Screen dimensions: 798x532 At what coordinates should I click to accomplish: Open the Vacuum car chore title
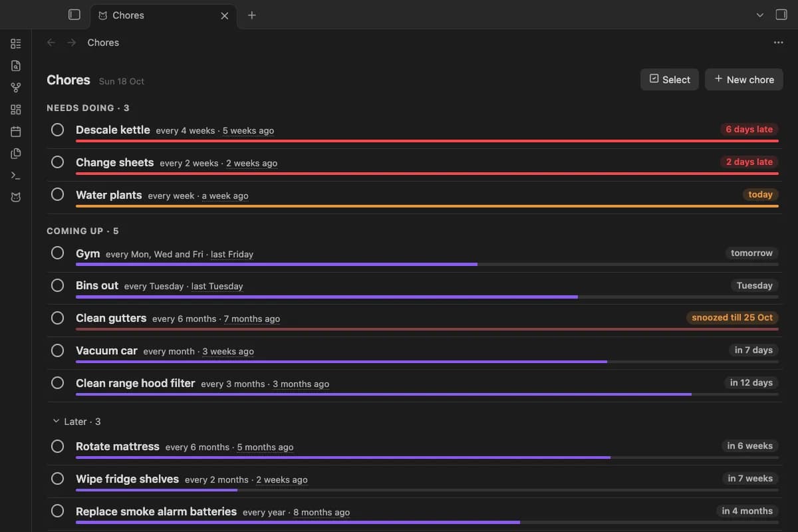[106, 350]
